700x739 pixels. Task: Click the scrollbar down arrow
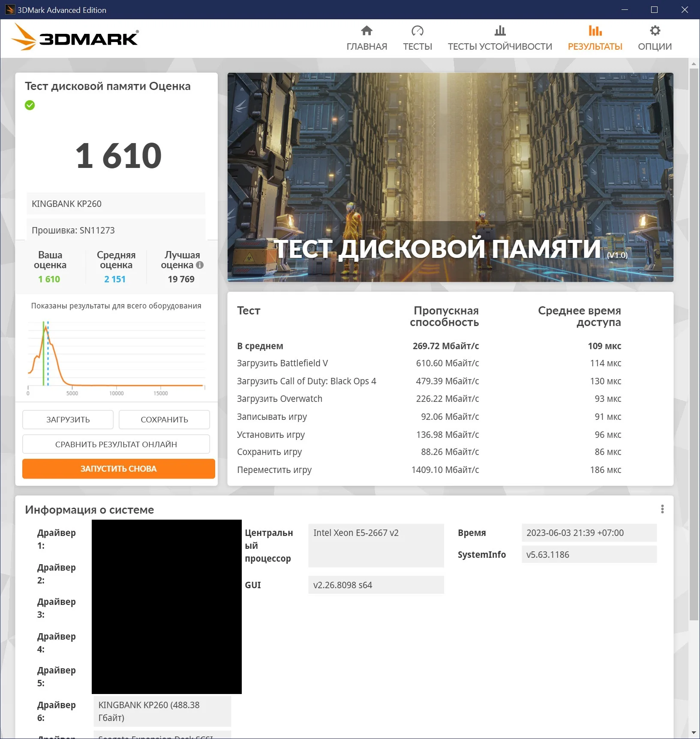pos(694,733)
